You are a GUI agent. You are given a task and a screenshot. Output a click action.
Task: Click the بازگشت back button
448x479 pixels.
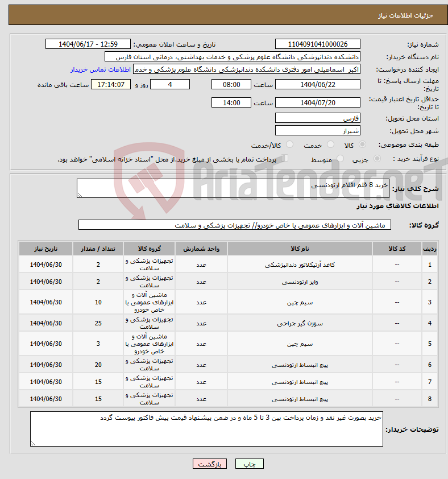[209, 464]
